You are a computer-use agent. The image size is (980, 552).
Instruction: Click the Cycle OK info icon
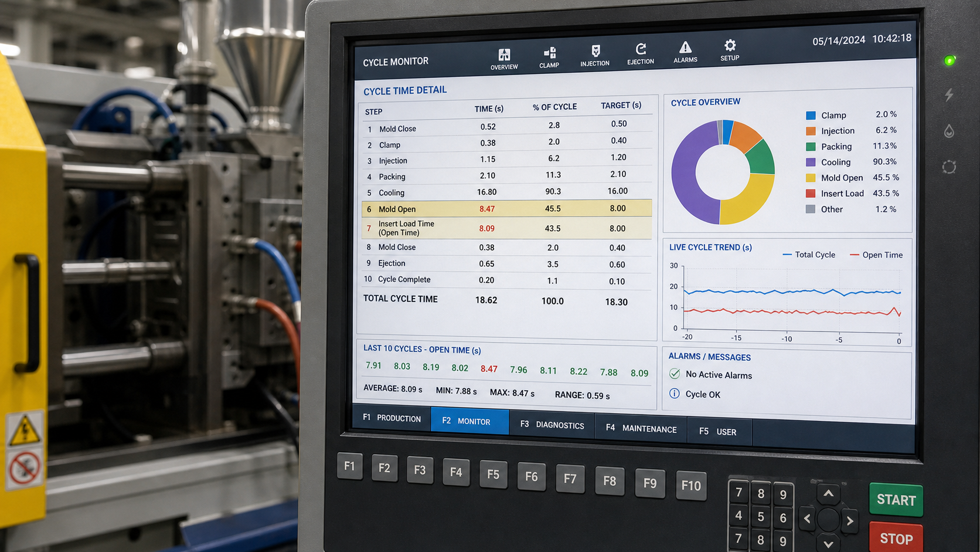point(675,394)
